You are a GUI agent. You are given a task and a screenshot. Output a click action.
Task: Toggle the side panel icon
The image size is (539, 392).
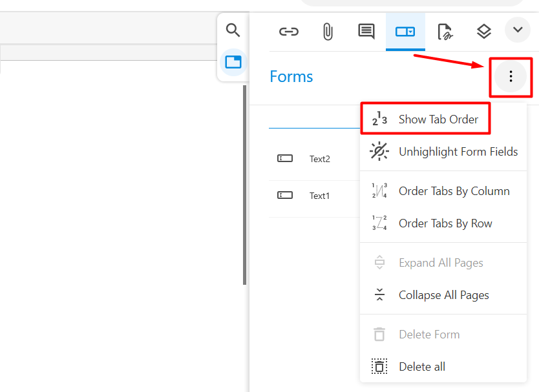[233, 62]
